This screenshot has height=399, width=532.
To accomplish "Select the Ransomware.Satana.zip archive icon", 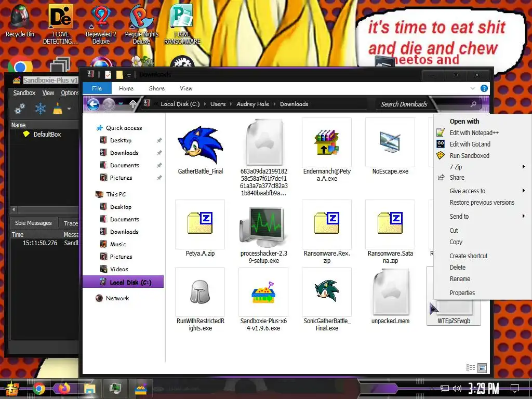I will [390, 223].
